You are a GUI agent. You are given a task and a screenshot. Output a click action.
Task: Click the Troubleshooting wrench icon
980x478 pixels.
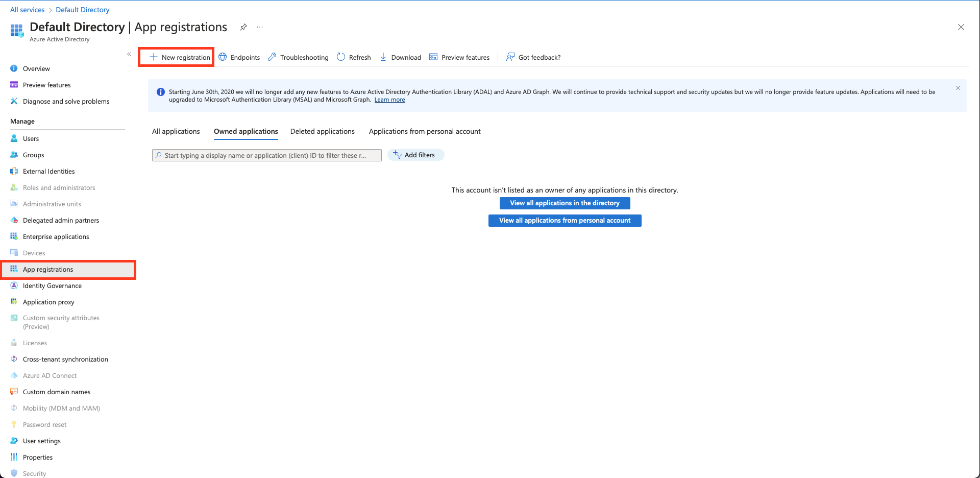coord(273,57)
